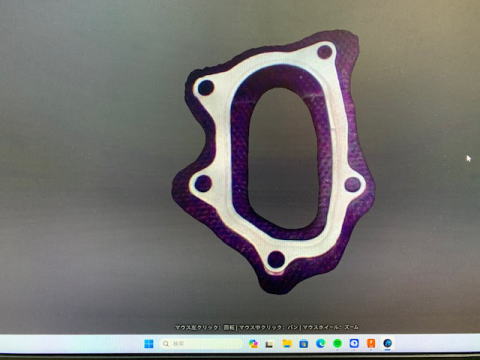Click the upper-left bolt hole of gasket

(x=206, y=88)
